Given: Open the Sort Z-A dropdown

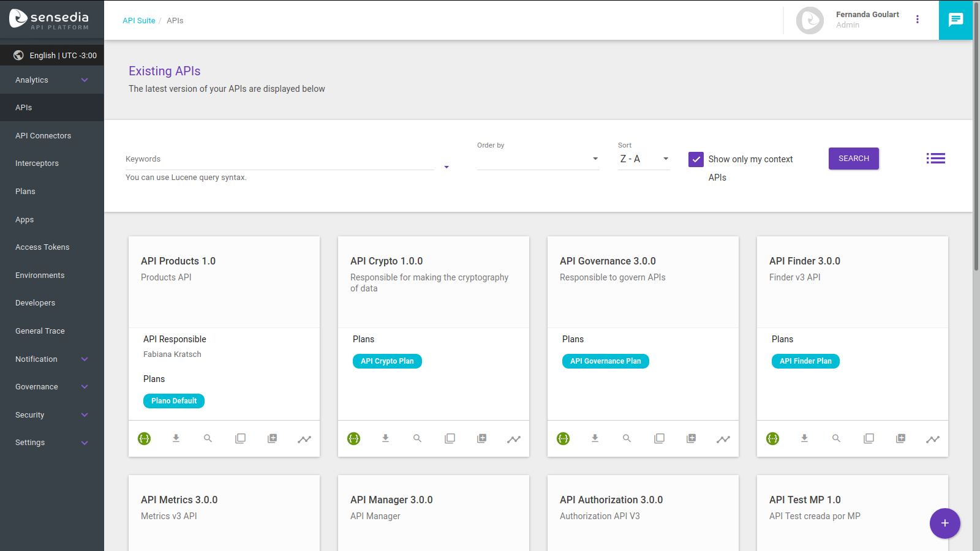Looking at the screenshot, I should [x=643, y=159].
